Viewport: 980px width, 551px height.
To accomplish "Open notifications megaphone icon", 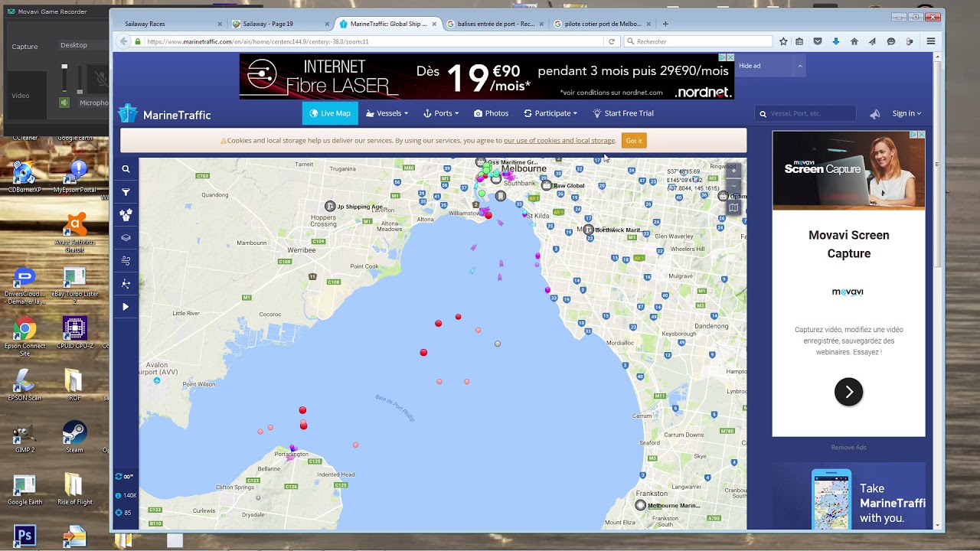I will 874,114.
